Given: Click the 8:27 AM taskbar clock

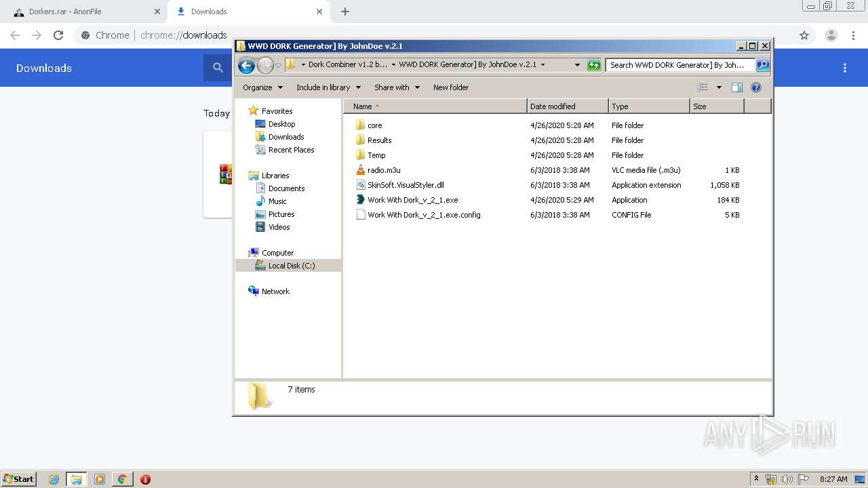Looking at the screenshot, I should click(x=833, y=479).
